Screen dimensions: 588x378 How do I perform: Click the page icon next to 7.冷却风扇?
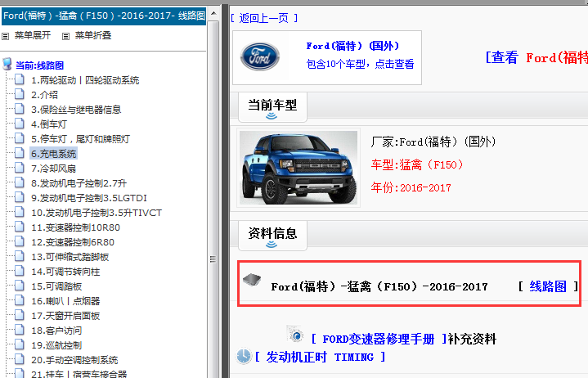point(20,168)
